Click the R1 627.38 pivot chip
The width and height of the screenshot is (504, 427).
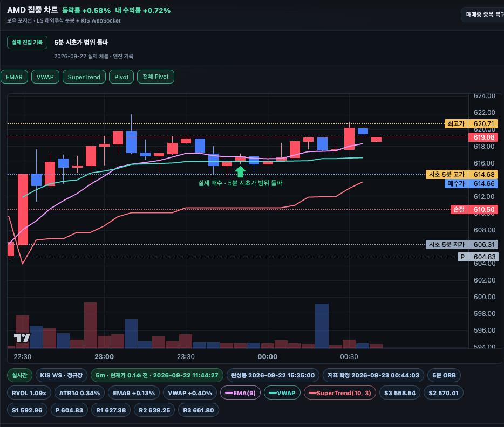[111, 410]
